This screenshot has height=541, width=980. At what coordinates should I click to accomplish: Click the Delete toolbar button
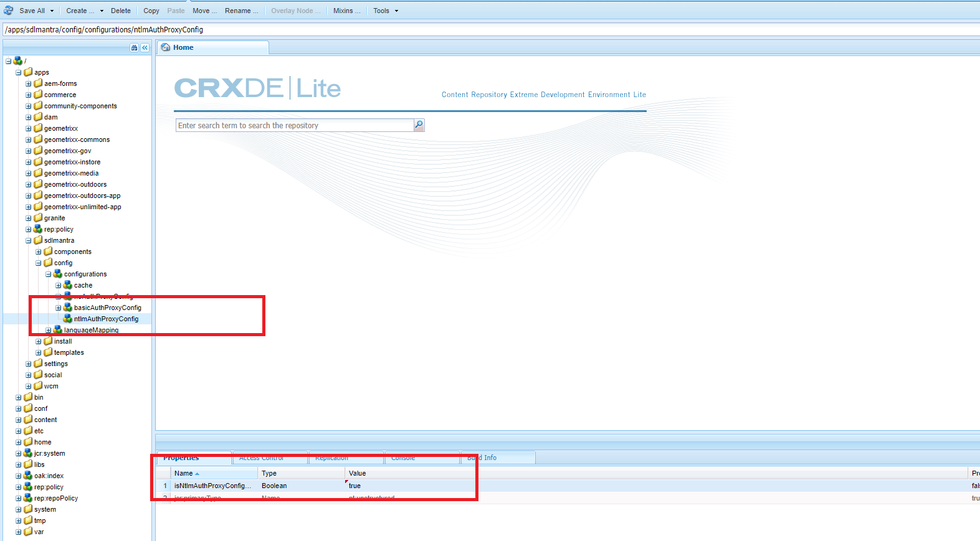[120, 11]
